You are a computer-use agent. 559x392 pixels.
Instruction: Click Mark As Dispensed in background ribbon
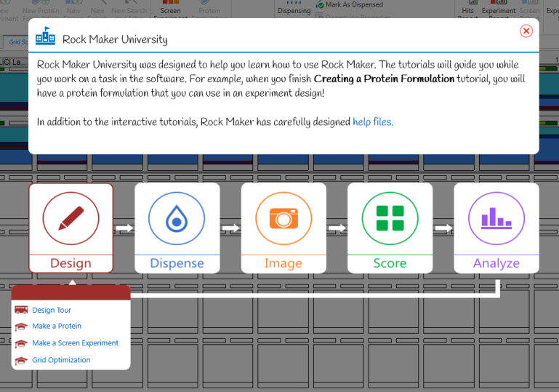(x=350, y=4)
